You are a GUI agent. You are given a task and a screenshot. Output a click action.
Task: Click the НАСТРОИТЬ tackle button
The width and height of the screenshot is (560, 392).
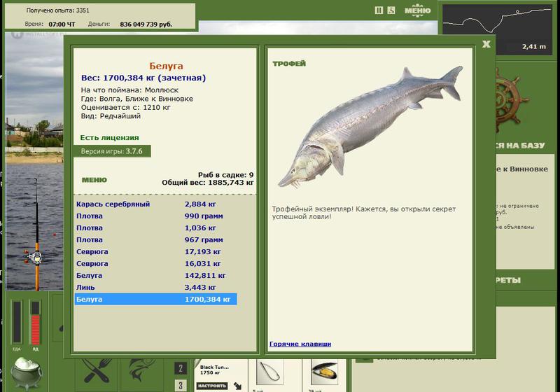point(212,386)
